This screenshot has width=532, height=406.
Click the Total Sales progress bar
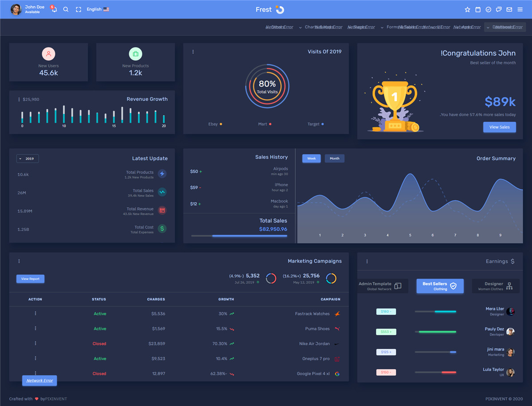click(x=239, y=236)
